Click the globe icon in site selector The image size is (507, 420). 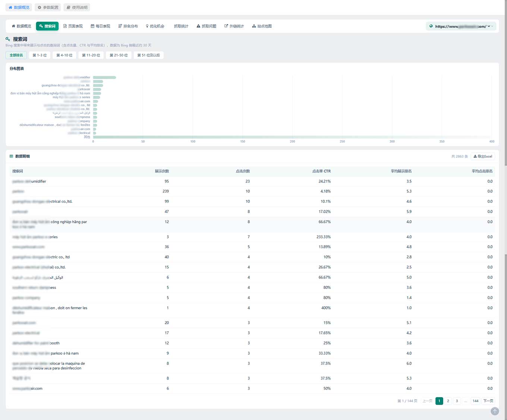tap(431, 26)
